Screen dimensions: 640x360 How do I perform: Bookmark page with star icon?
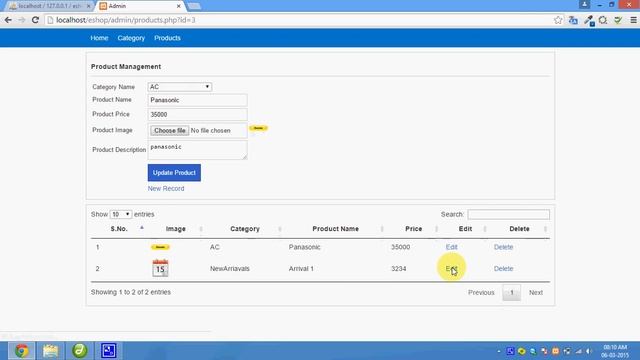558,20
